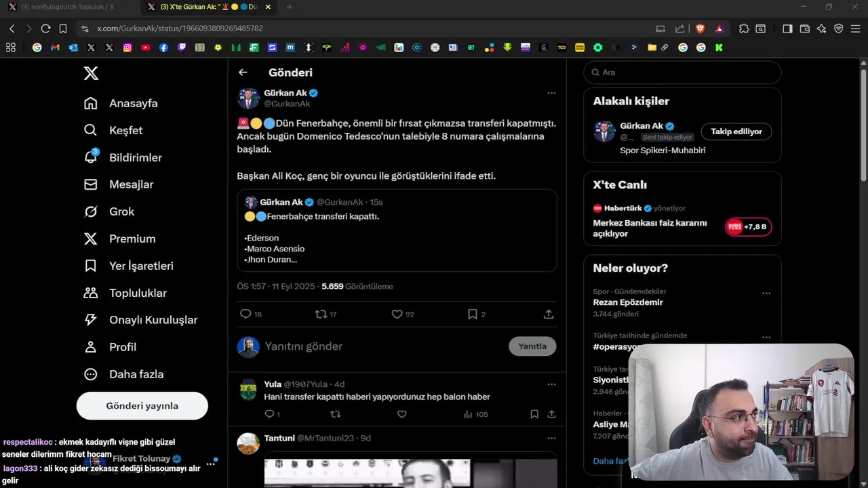
Task: Open a new browser tab
Action: 290,7
